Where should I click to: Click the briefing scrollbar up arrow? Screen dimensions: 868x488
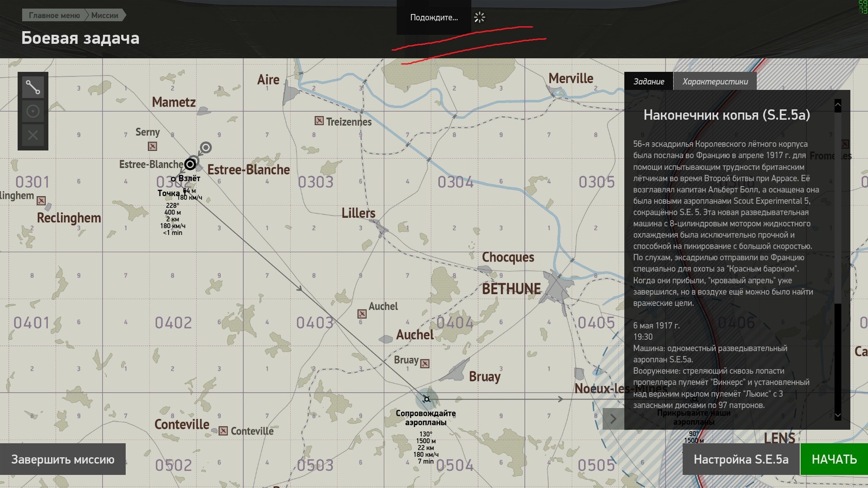click(x=838, y=105)
